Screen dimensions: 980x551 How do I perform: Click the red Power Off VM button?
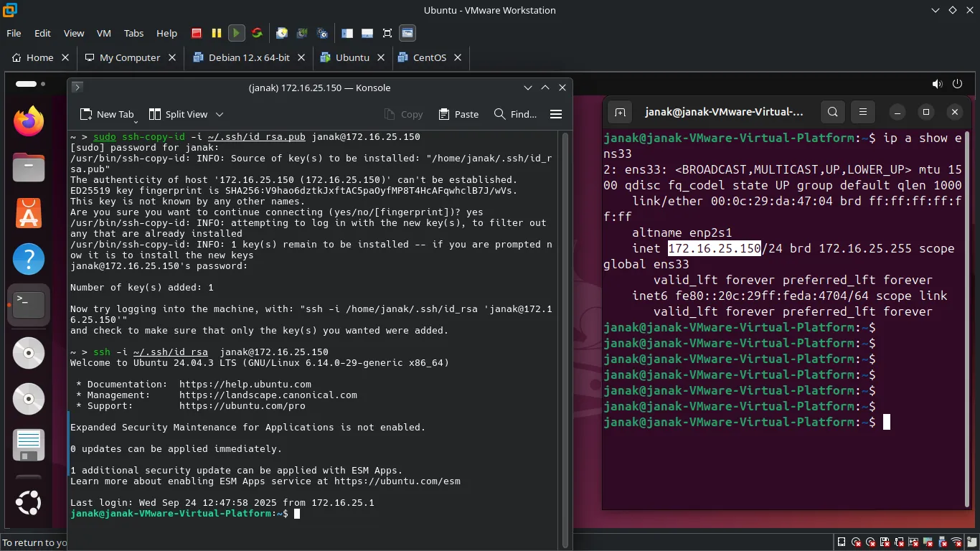tap(197, 33)
